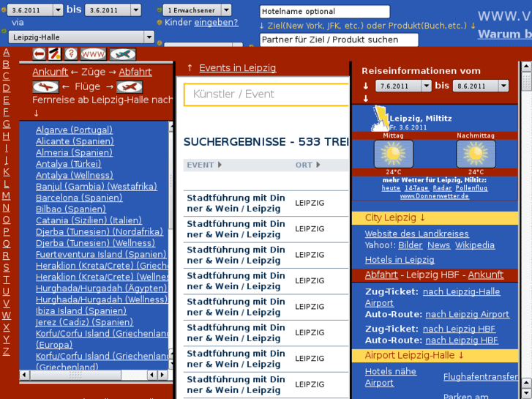Screen dimensions: 532x399
Task: Select letter H in the alphabet index
Action: tap(6, 136)
